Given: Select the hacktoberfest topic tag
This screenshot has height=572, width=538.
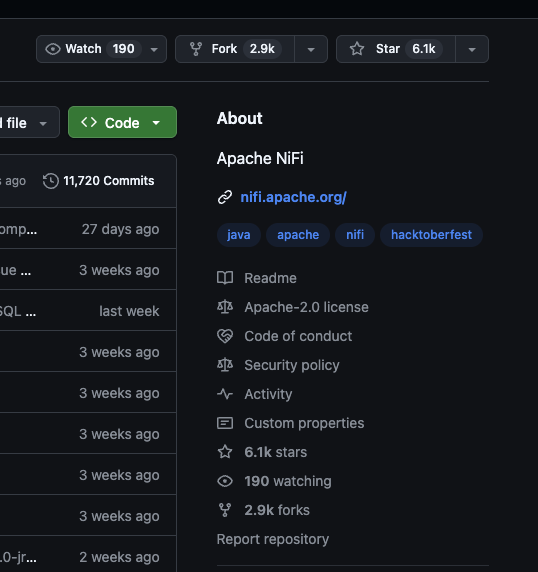Looking at the screenshot, I should tap(431, 235).
